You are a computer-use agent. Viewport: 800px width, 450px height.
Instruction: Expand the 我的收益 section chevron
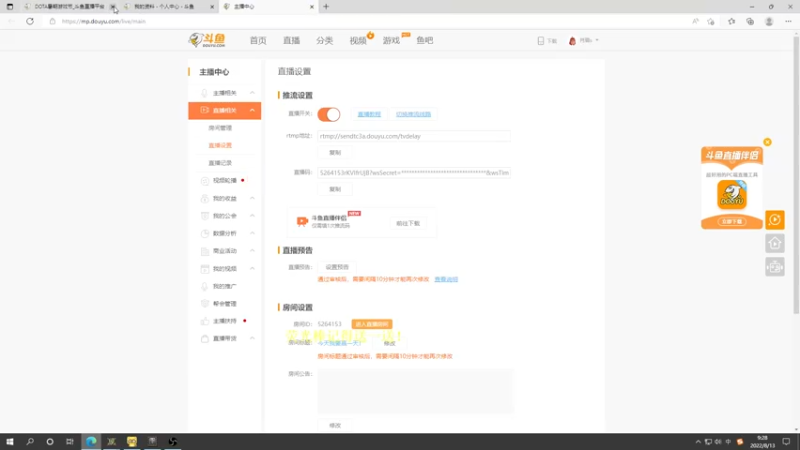click(252, 198)
